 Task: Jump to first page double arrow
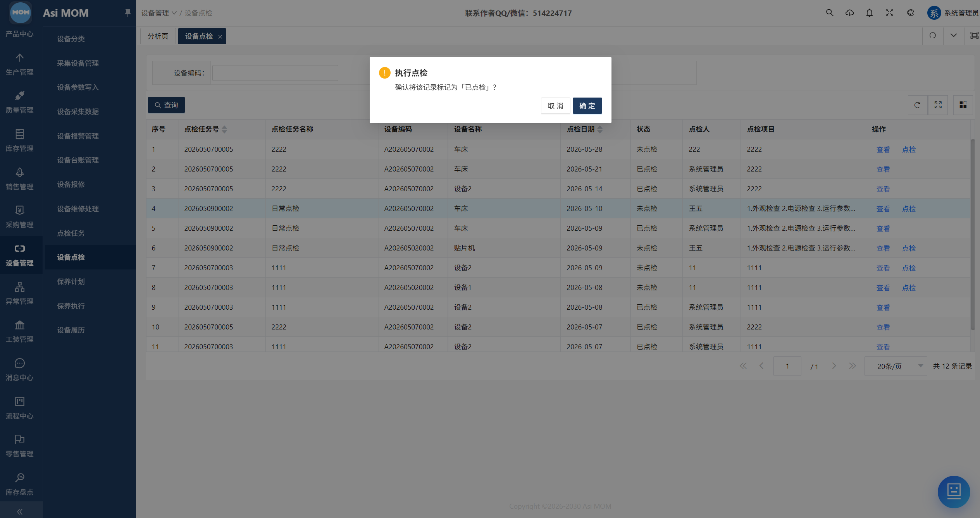(742, 366)
